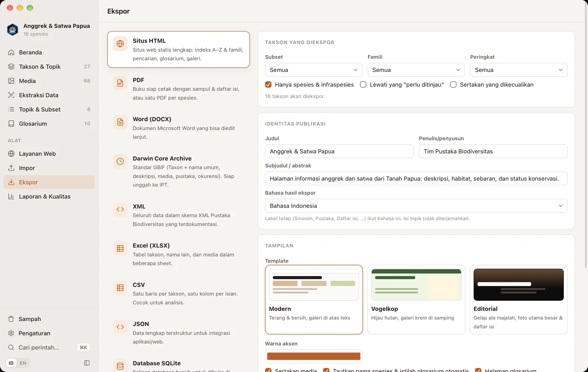This screenshot has width=588, height=372.
Task: Open Bahasa hasil ekspor dropdown
Action: 416,206
